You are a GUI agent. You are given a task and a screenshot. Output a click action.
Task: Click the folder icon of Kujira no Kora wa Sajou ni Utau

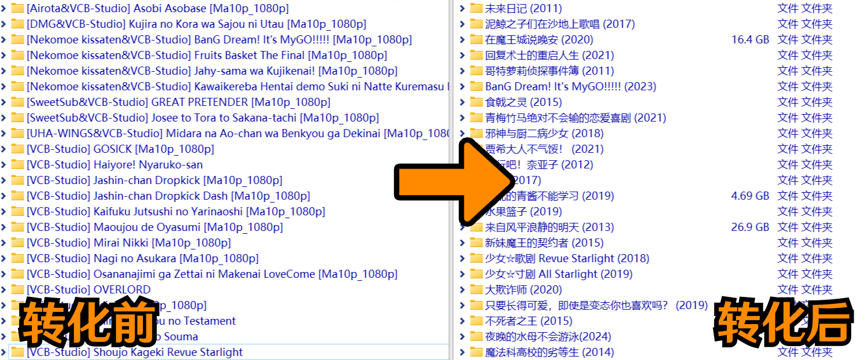point(17,24)
